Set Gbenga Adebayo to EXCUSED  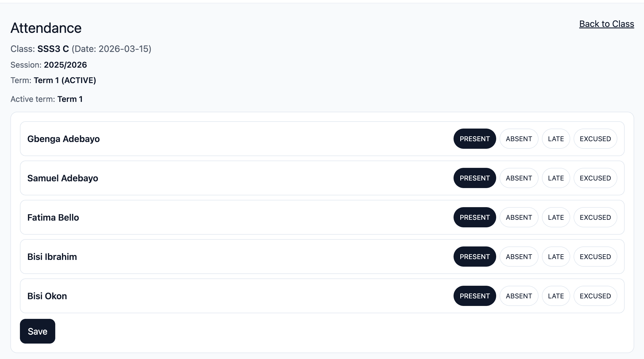[x=595, y=139]
